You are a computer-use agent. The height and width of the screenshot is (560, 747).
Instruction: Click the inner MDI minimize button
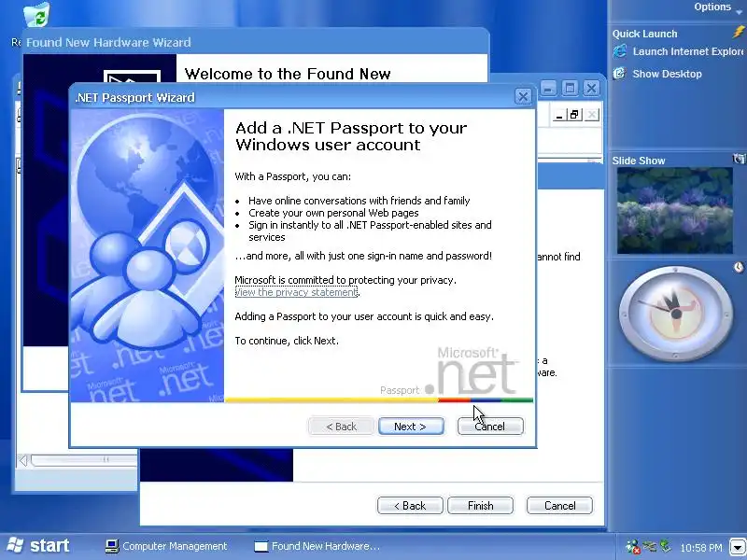pyautogui.click(x=559, y=115)
